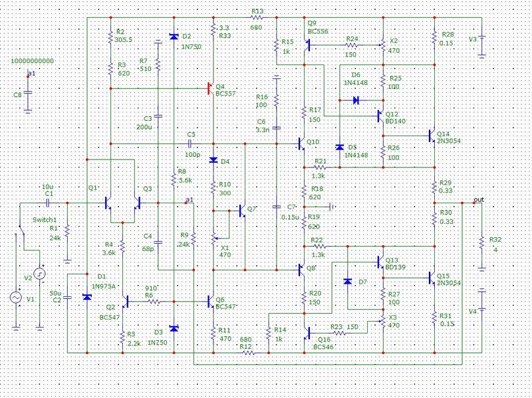Screen dimensions: 532x398
Task: Click the 'R31 0.15' resistor label
Action: 447,320
